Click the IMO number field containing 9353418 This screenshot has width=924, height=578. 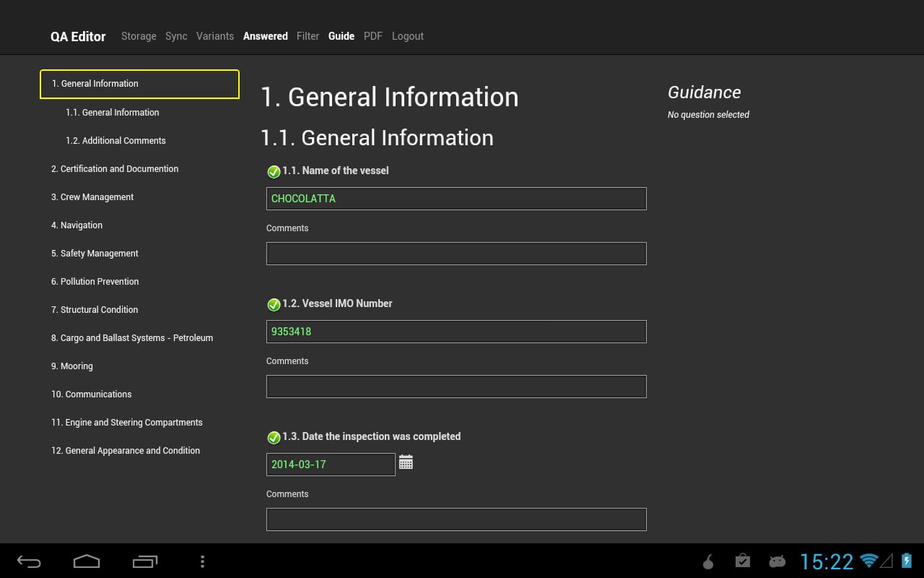coord(456,332)
